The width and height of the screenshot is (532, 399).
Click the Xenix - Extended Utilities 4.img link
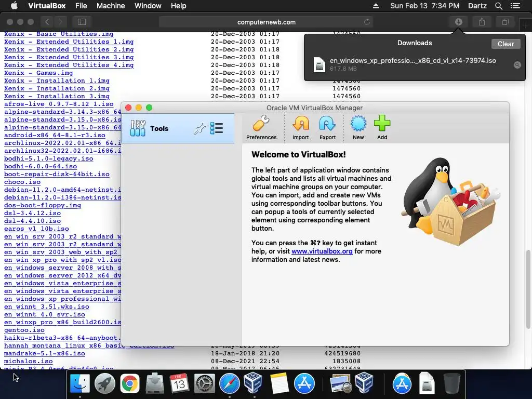point(69,65)
